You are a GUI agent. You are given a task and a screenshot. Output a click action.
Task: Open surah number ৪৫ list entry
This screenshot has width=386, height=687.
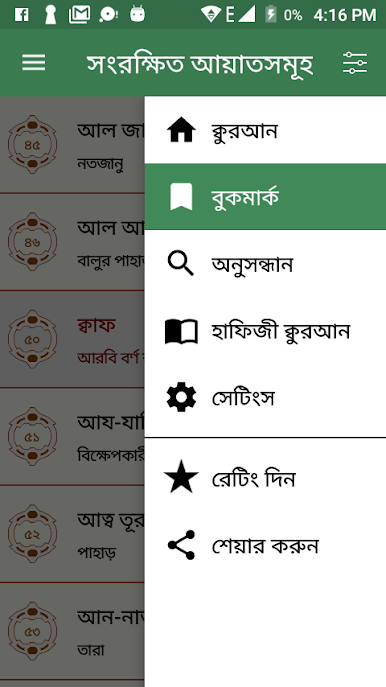point(72,145)
